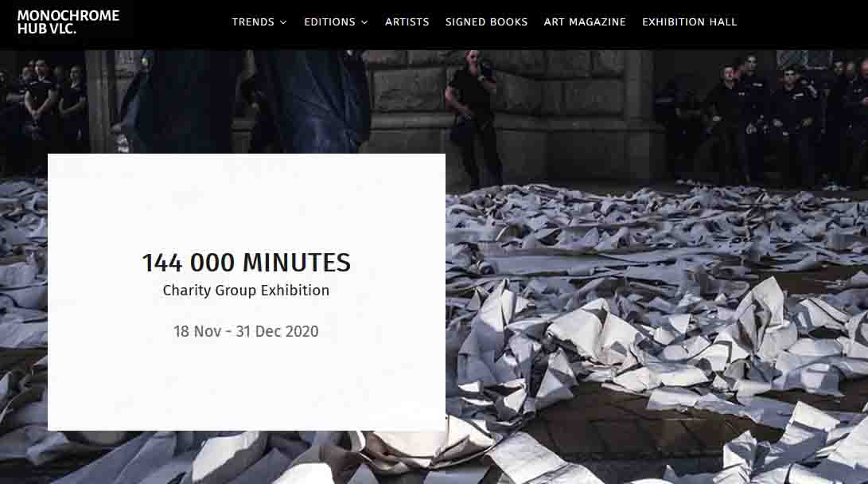868x484 pixels.
Task: Navigate to Art Magazine
Action: pos(585,22)
